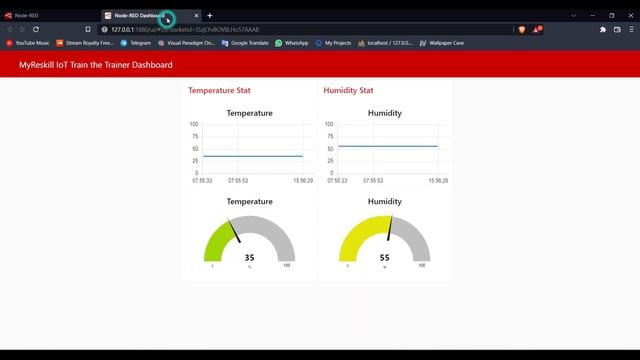Reload the dashboard page

[36, 29]
